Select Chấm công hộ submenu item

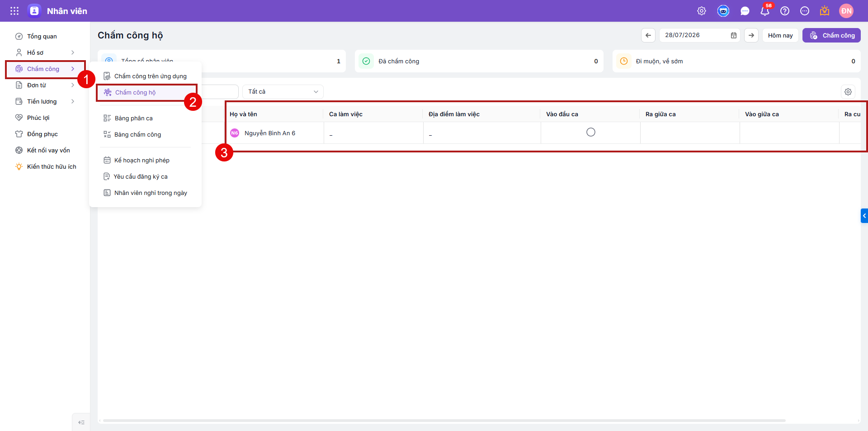point(146,92)
